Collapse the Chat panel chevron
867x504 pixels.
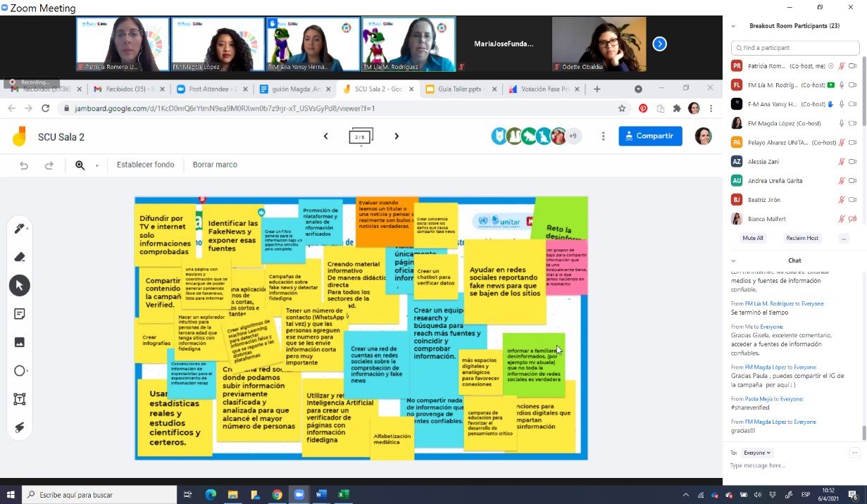click(x=733, y=260)
